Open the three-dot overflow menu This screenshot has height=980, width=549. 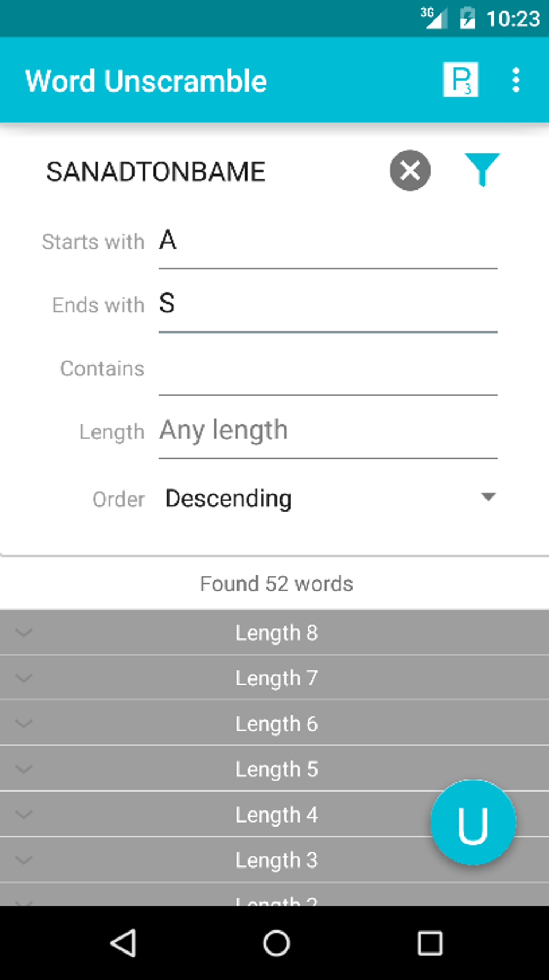pos(516,80)
